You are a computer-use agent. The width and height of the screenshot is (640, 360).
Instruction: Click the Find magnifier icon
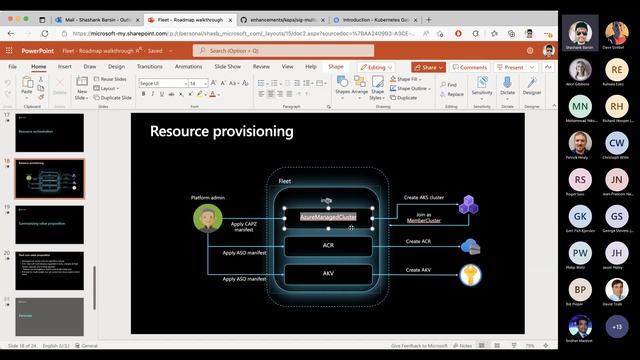[x=444, y=84]
